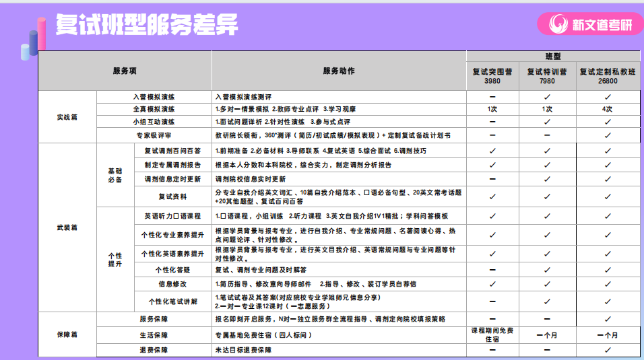Click the 保障篇 category cell
The height and width of the screenshot is (360, 644).
tap(67, 334)
